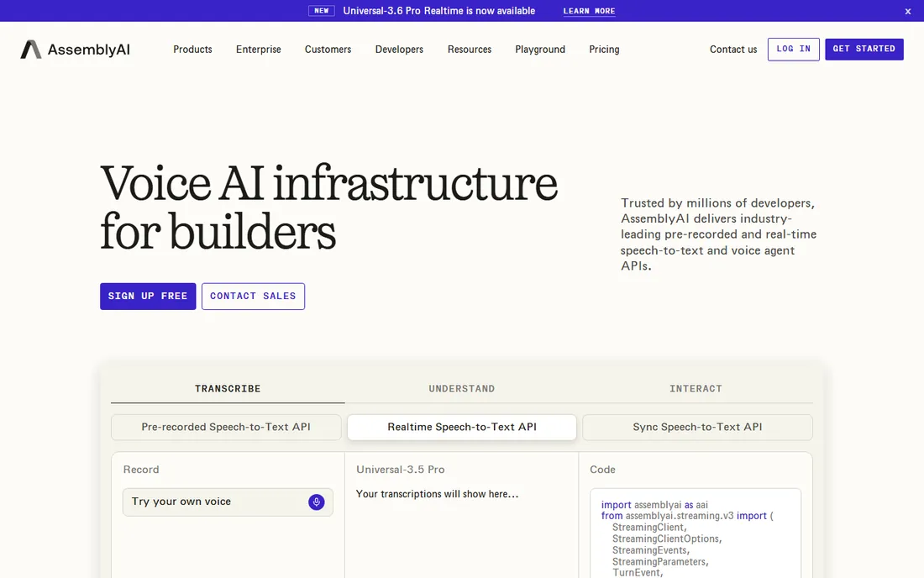Click the CONTACT SALES button

coord(254,297)
